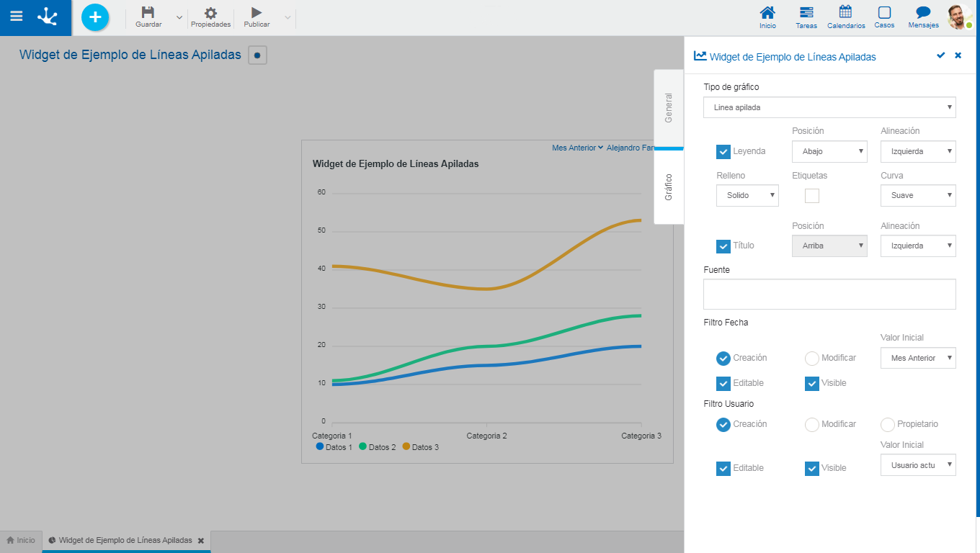
Task: Click the Alejandro user filter link
Action: (x=631, y=148)
